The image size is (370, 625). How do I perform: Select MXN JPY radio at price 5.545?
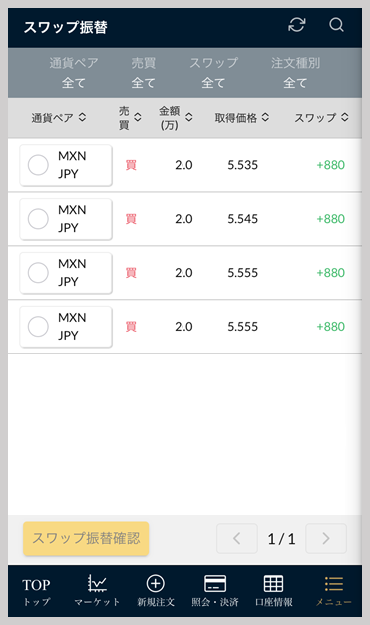[38, 219]
